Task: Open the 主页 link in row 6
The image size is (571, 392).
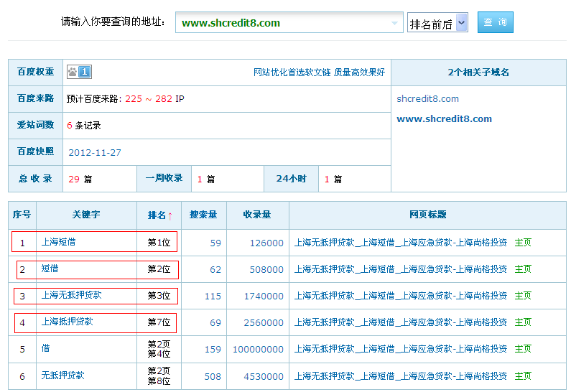Action: 523,376
